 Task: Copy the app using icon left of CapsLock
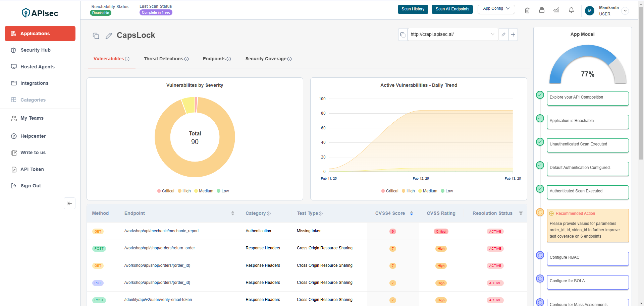96,36
